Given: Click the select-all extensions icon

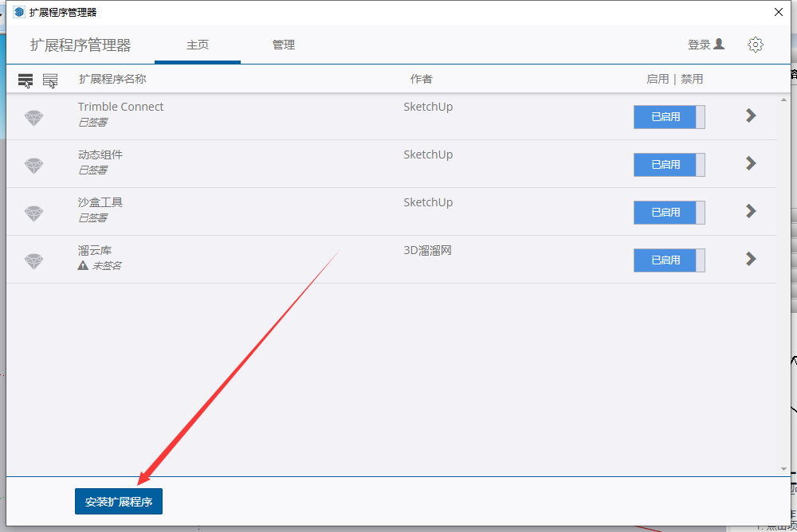Looking at the screenshot, I should 26,80.
